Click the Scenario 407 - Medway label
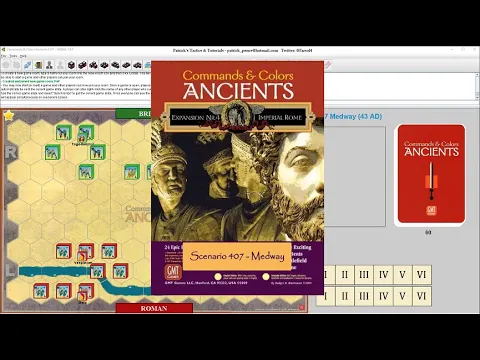 [237, 256]
